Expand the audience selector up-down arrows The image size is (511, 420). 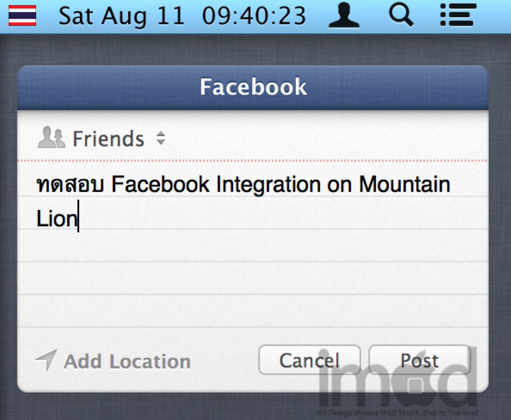point(161,138)
